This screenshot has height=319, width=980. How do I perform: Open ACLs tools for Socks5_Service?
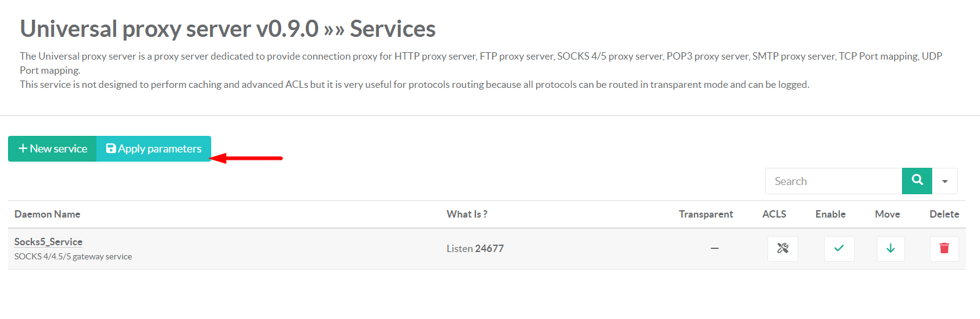tap(782, 249)
